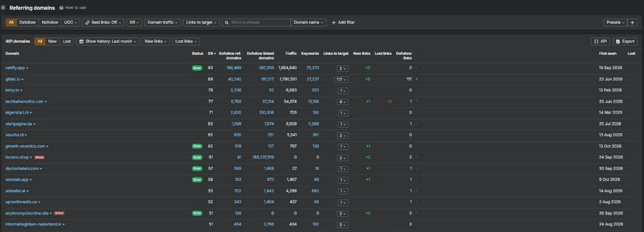This screenshot has width=644, height=232.
Task: Click 181,017 dofollow linked domains value
Action: point(267,79)
